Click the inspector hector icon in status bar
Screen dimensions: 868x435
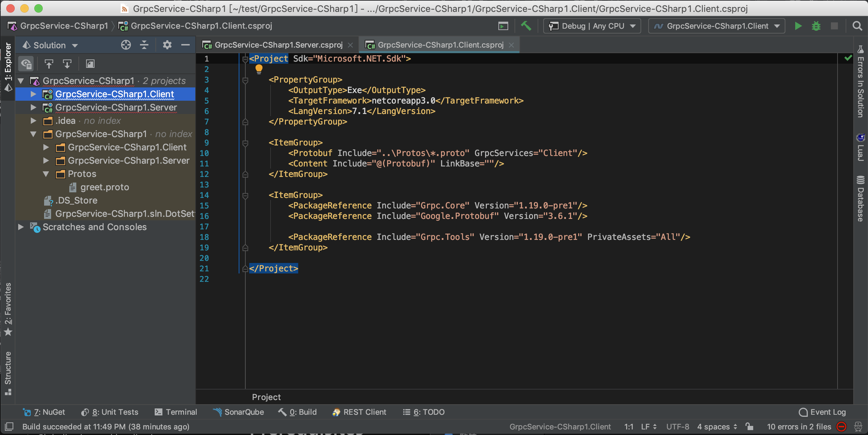pyautogui.click(x=858, y=427)
